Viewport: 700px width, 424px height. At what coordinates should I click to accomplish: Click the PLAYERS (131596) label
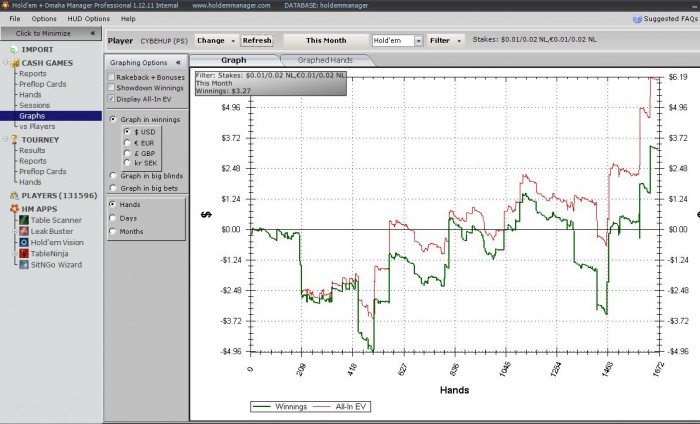pyautogui.click(x=59, y=195)
